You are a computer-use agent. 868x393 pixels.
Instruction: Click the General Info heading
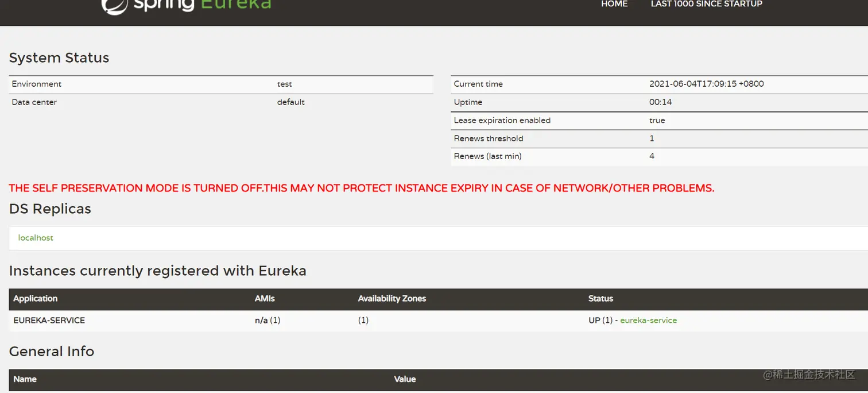(52, 351)
